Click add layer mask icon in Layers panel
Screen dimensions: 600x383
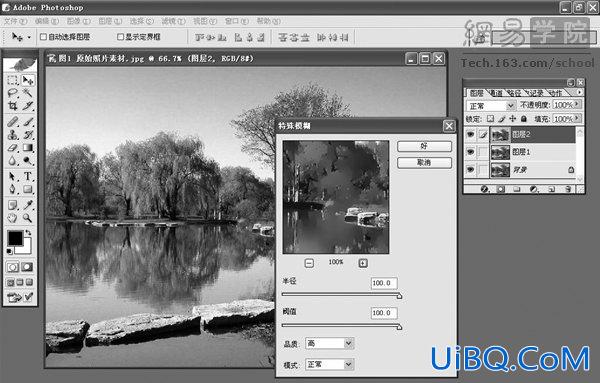click(501, 189)
